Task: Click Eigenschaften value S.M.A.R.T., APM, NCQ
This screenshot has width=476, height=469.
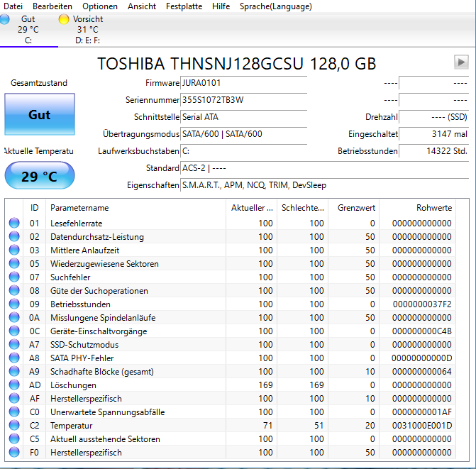Action: click(325, 185)
